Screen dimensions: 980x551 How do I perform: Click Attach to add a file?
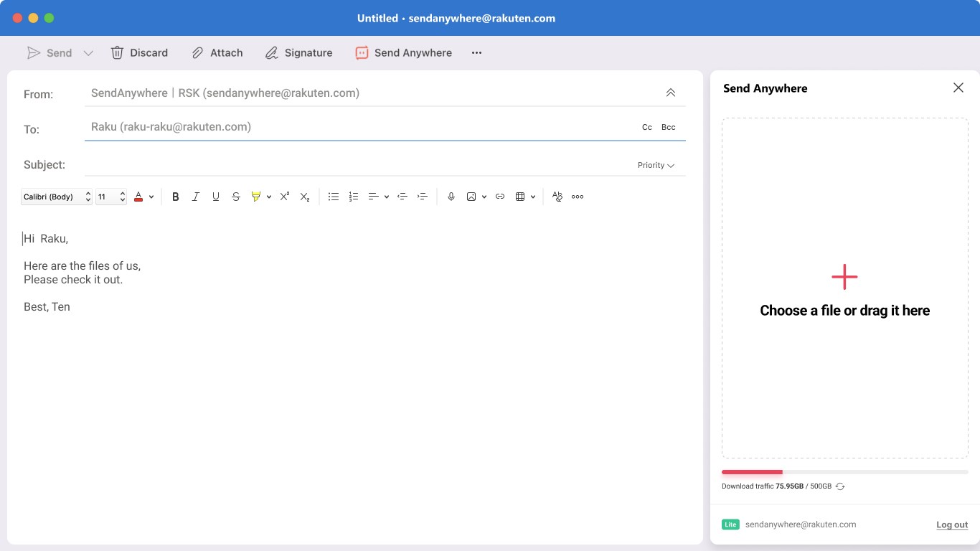(x=217, y=52)
